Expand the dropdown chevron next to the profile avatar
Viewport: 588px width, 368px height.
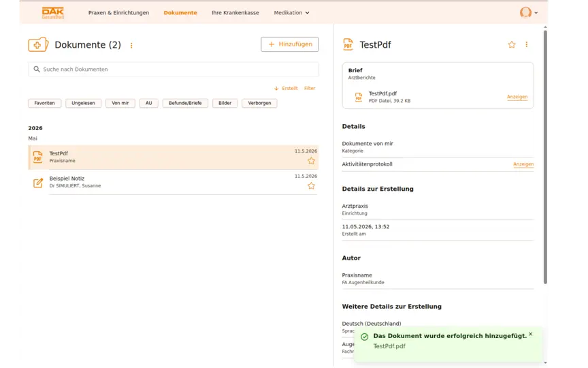[x=536, y=13]
